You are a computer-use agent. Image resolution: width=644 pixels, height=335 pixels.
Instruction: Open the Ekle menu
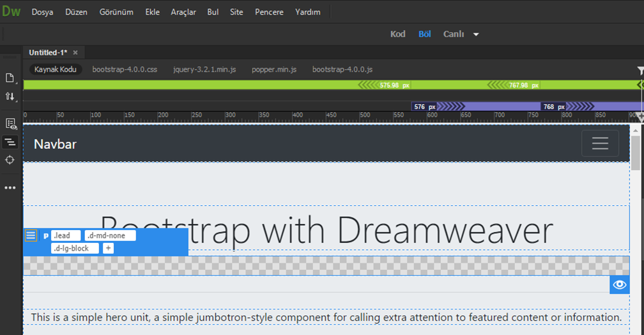point(152,12)
